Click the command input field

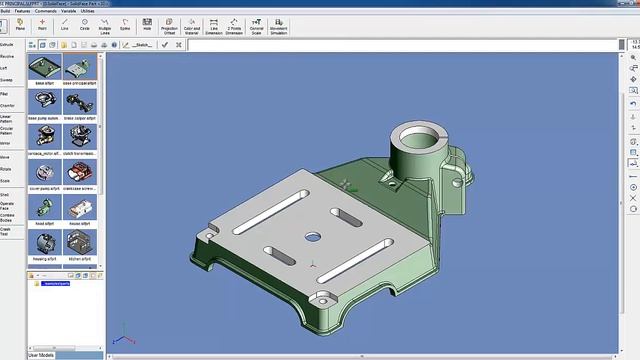click(x=403, y=45)
